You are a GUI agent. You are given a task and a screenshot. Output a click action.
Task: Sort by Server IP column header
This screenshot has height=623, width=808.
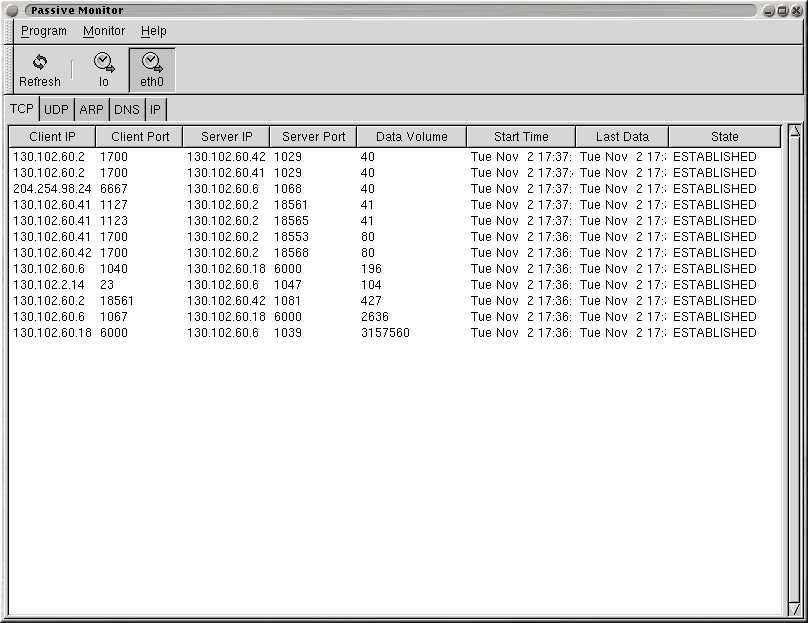coord(227,137)
